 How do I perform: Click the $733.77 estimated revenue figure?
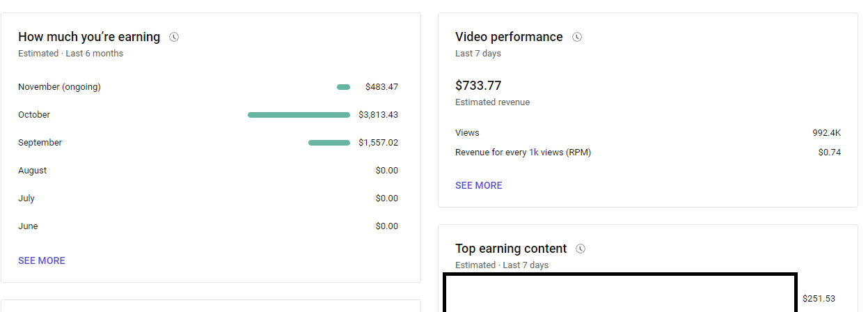click(x=478, y=86)
